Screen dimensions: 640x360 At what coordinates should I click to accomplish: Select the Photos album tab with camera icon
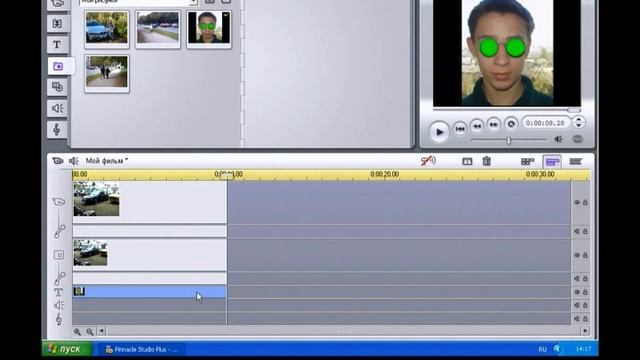[x=58, y=66]
